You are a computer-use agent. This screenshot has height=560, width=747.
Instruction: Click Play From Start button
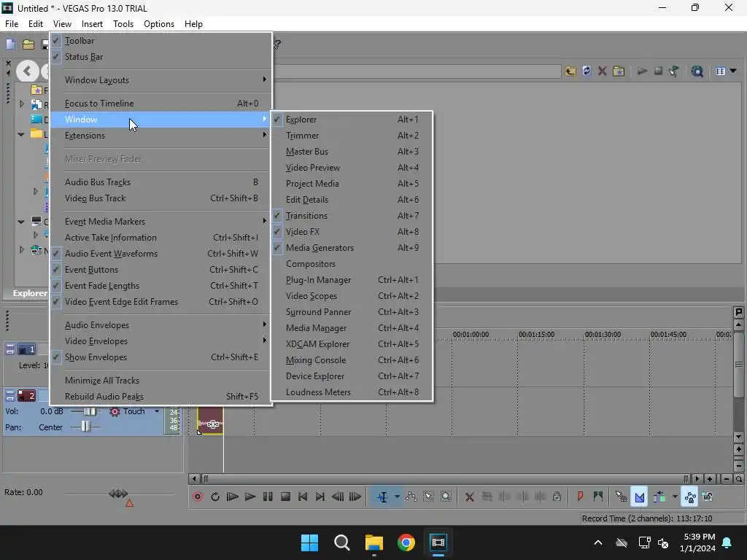[x=232, y=497]
